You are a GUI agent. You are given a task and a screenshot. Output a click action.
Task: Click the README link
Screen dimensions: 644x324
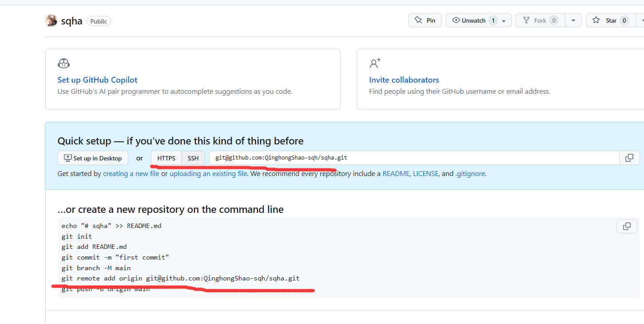tap(396, 174)
